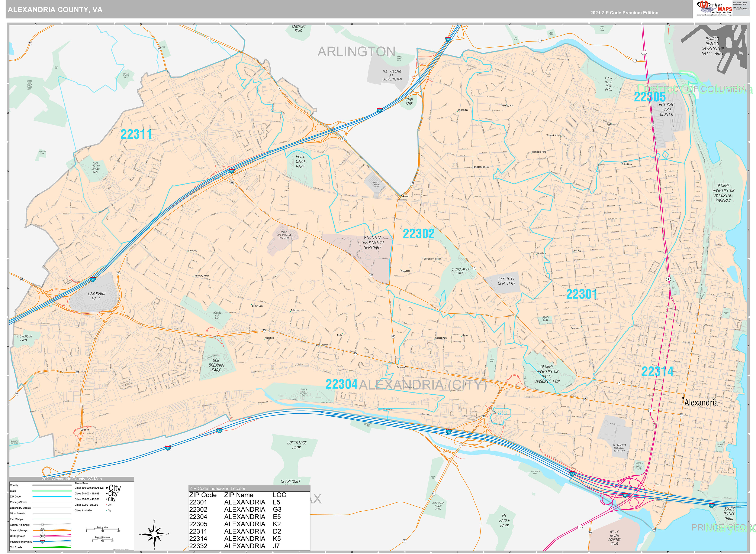Screen dimensions: 756x554
Task: Click THE VILLAGE AT SHIRLINGTON label
Action: coord(392,75)
